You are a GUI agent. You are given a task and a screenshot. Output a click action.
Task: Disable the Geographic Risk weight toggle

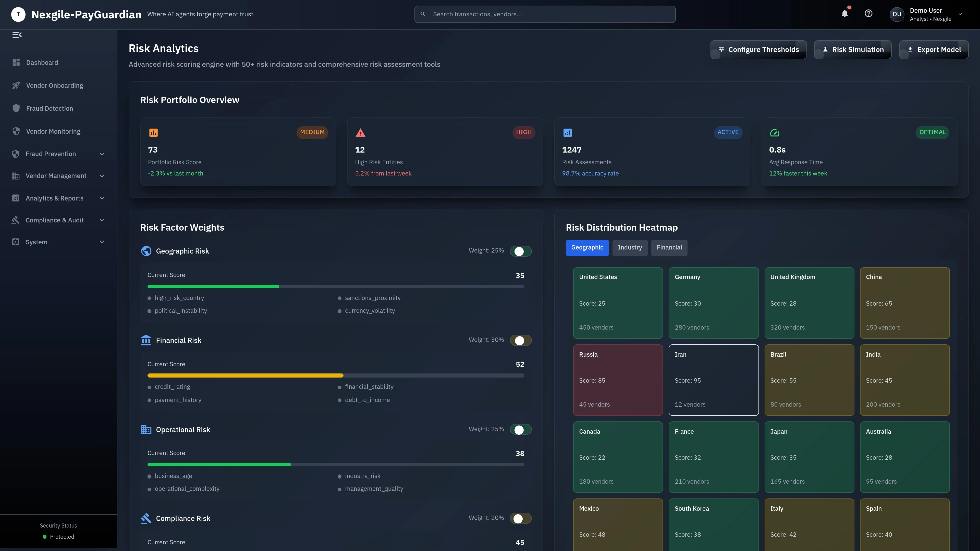521,251
